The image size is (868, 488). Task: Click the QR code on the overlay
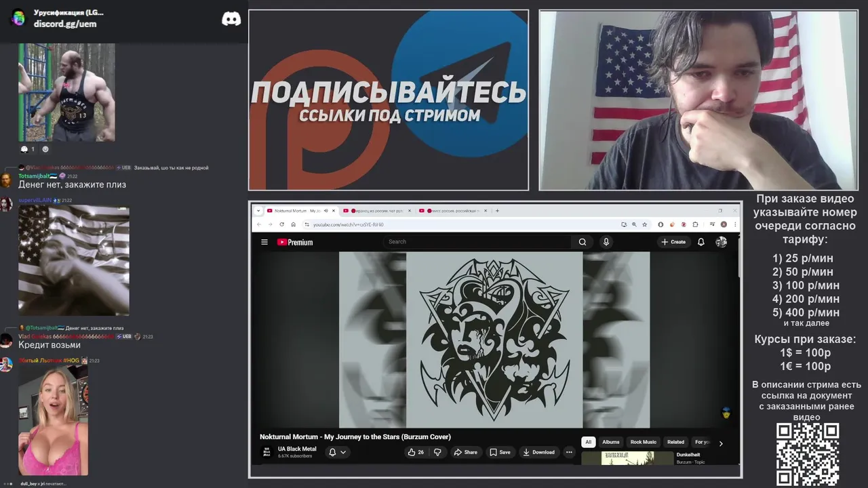(x=808, y=454)
